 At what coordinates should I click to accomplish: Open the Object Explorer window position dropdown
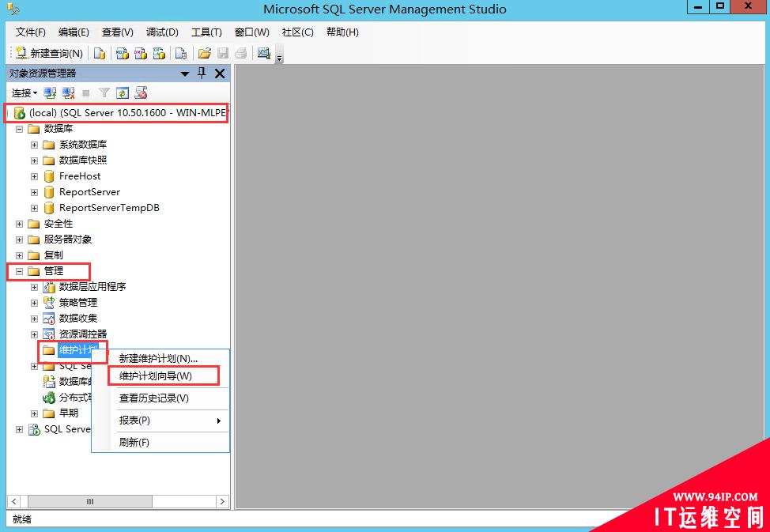[x=185, y=74]
